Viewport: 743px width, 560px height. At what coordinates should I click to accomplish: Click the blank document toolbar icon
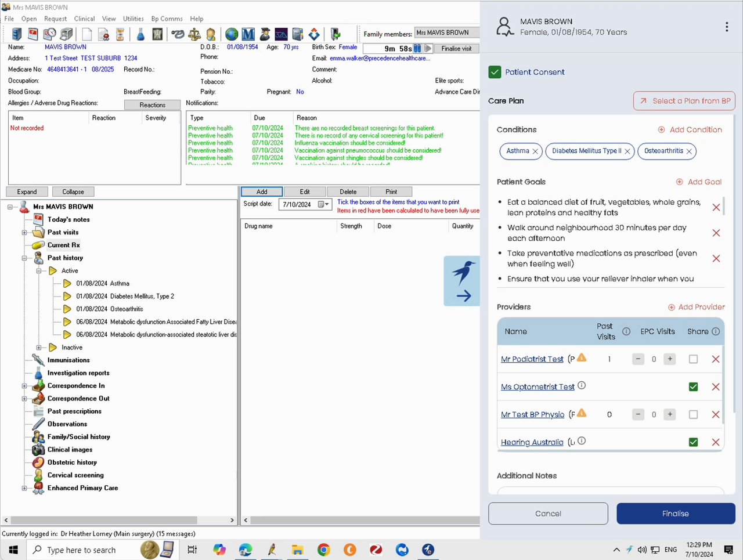(x=87, y=34)
